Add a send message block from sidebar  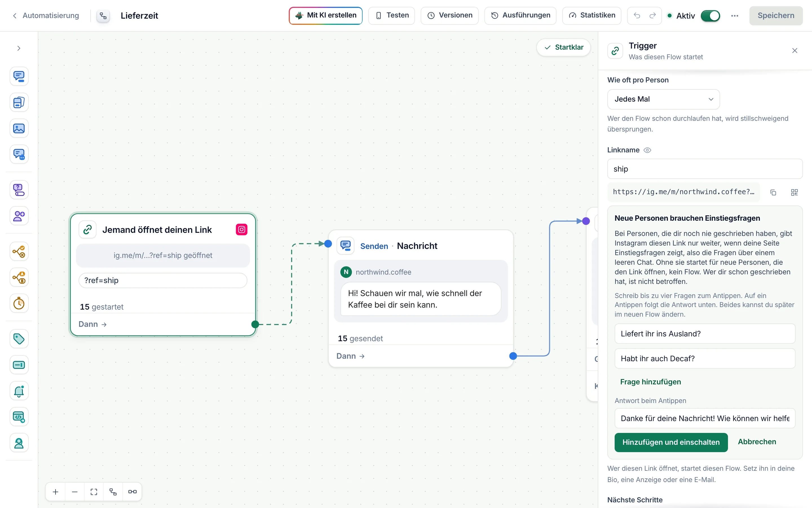19,76
